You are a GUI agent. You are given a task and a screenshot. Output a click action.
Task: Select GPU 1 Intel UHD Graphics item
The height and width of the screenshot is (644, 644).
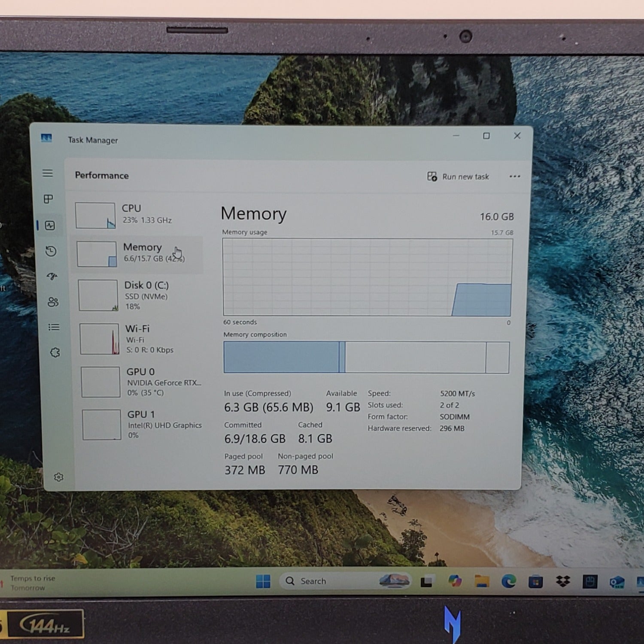click(143, 425)
